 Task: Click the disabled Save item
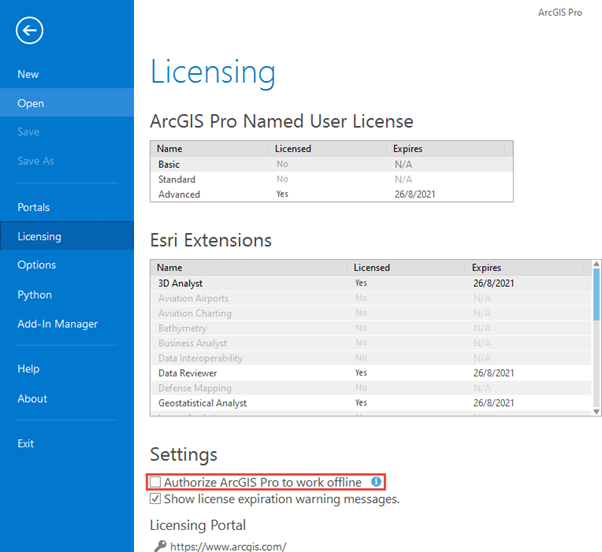click(x=67, y=132)
